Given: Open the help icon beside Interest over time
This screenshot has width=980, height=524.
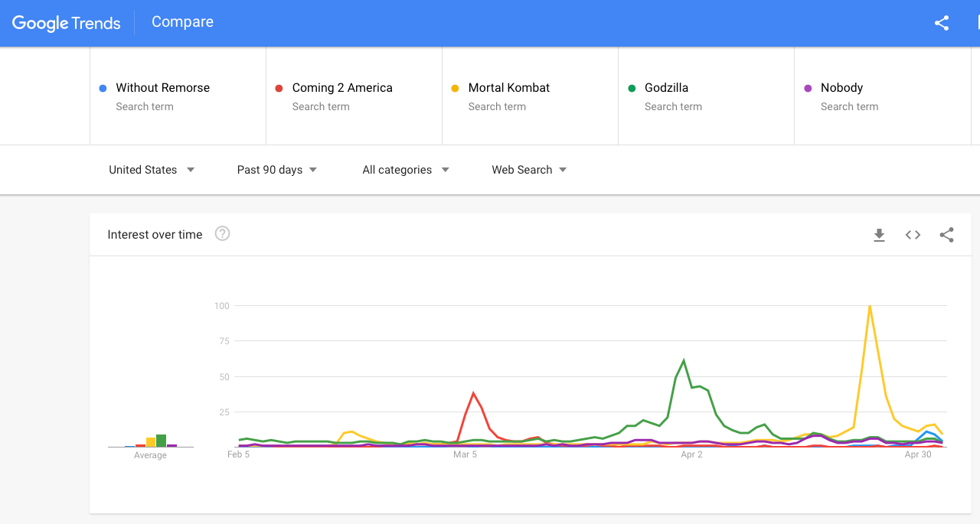Looking at the screenshot, I should pyautogui.click(x=222, y=234).
